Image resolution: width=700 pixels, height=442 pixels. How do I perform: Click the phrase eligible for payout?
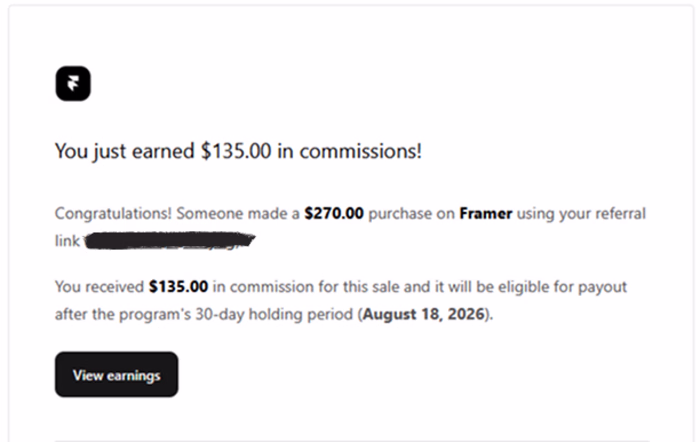pos(562,287)
